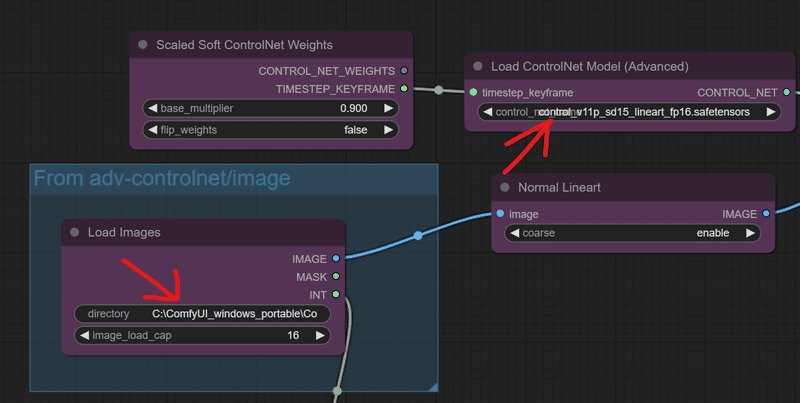Click the Load Images IMAGE output socket

coord(336,259)
